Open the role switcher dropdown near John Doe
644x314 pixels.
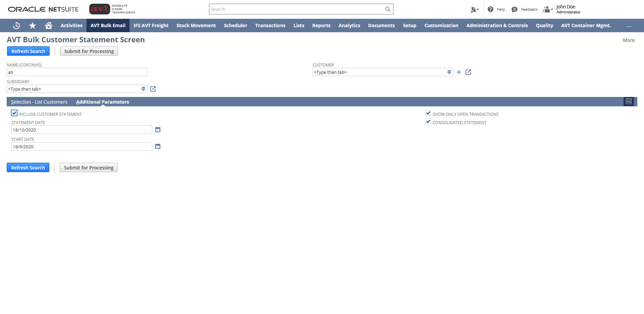tap(547, 9)
